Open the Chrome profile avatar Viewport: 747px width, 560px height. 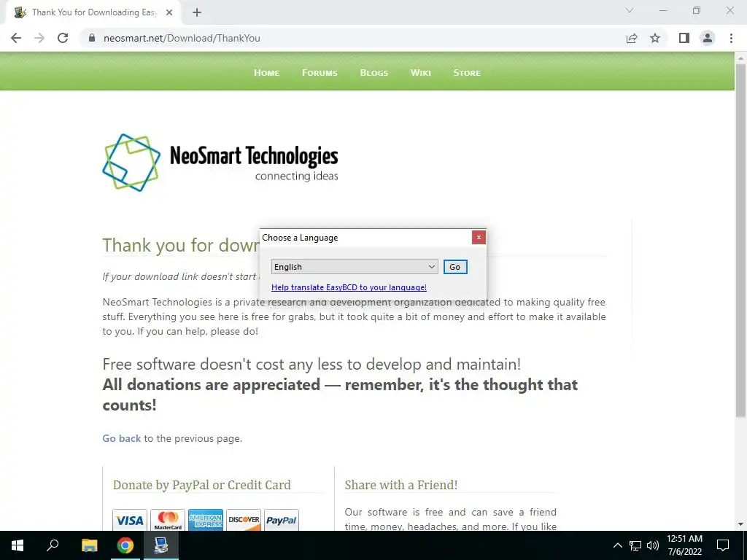coord(708,38)
